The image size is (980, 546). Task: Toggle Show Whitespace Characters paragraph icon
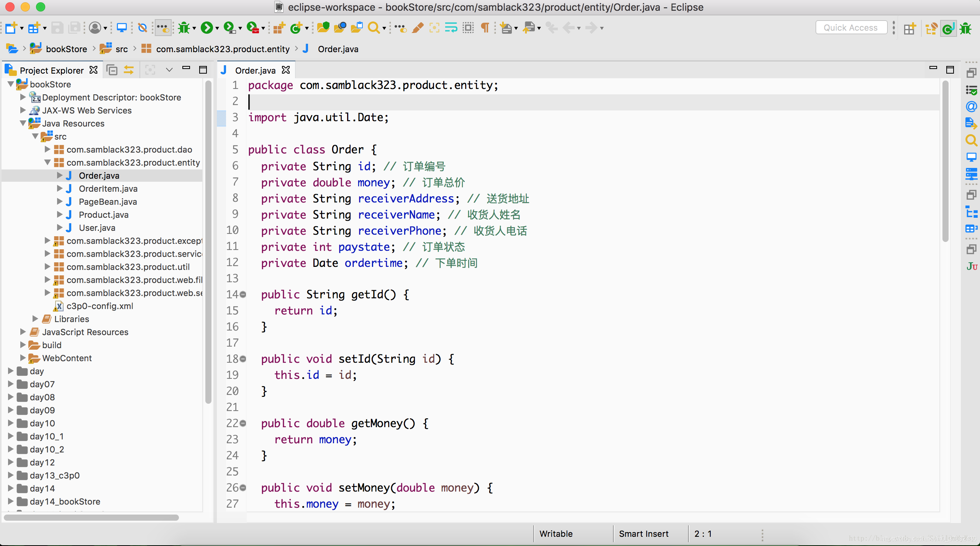485,28
